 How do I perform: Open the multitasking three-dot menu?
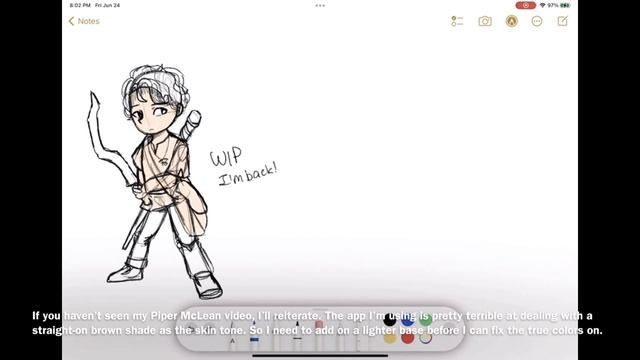(x=320, y=6)
